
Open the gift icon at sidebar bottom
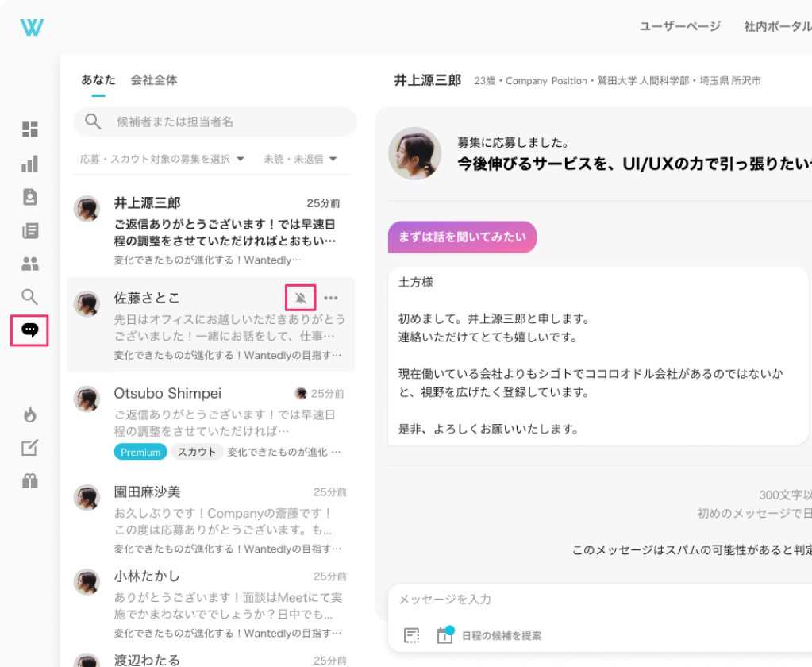tap(29, 480)
